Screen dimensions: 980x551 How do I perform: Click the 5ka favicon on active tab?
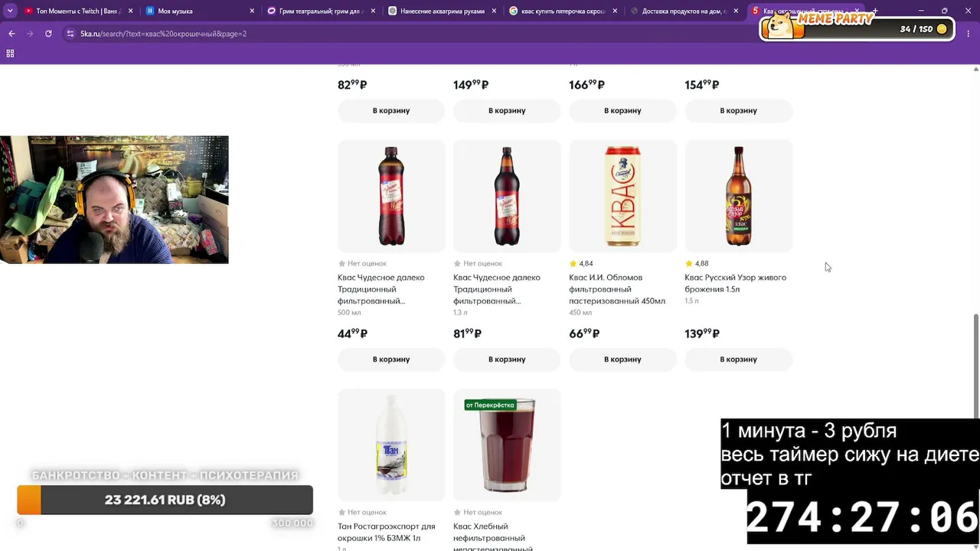tap(756, 11)
